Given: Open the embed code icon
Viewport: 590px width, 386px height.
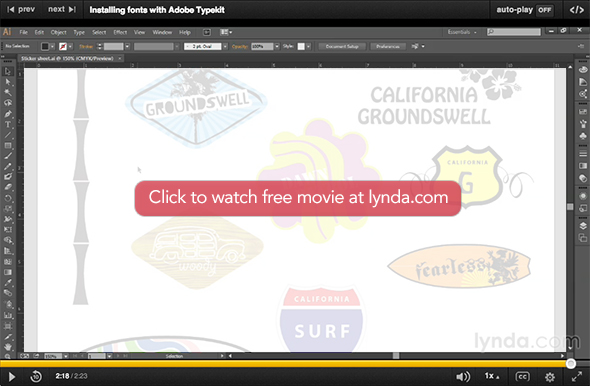Looking at the screenshot, I should click(576, 10).
